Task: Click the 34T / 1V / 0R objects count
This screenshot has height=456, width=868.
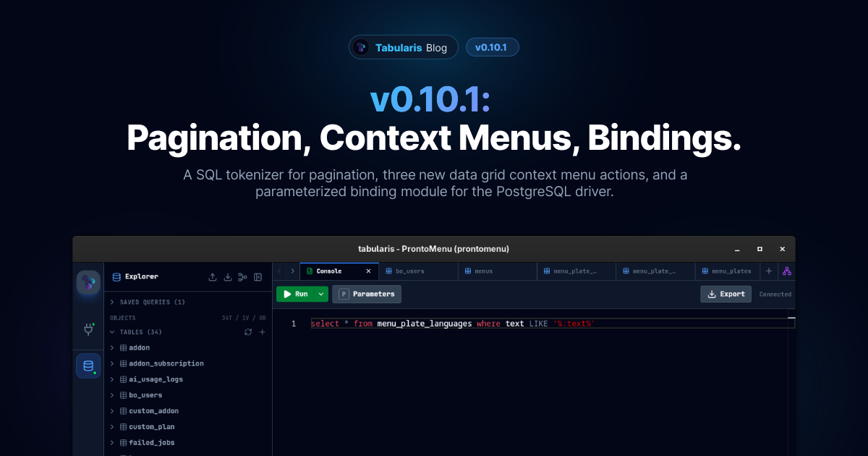Action: [x=244, y=318]
